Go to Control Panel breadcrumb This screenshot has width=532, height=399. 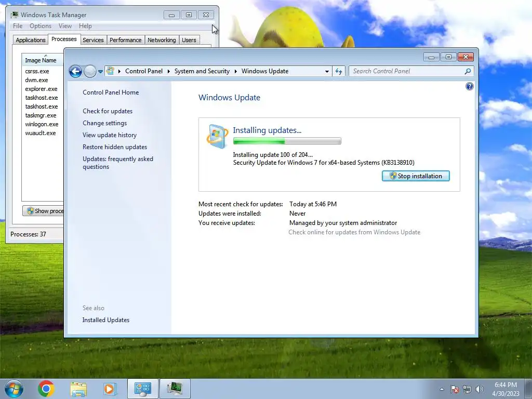click(x=144, y=71)
